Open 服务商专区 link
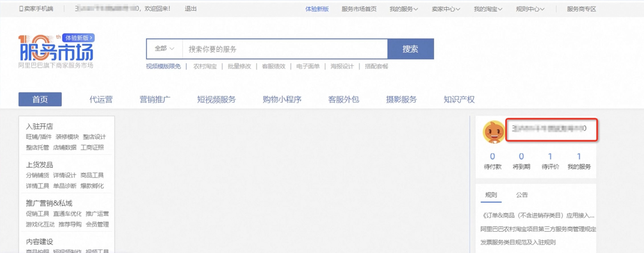The height and width of the screenshot is (253, 644). tap(581, 9)
